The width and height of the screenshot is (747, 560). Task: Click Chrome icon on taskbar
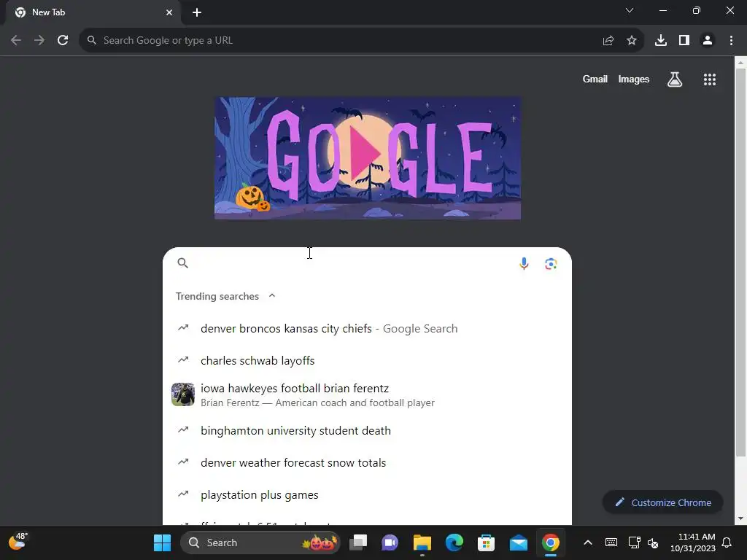pyautogui.click(x=550, y=542)
